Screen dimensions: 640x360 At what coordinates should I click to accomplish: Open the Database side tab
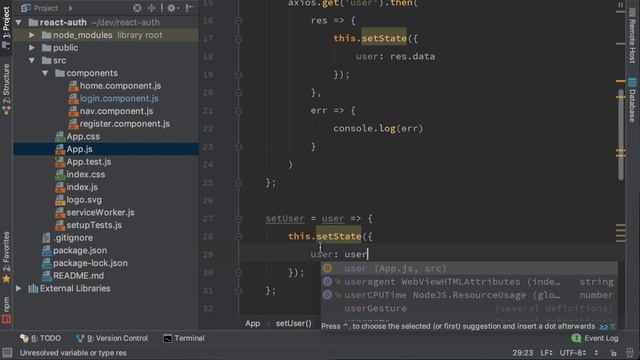click(x=632, y=99)
